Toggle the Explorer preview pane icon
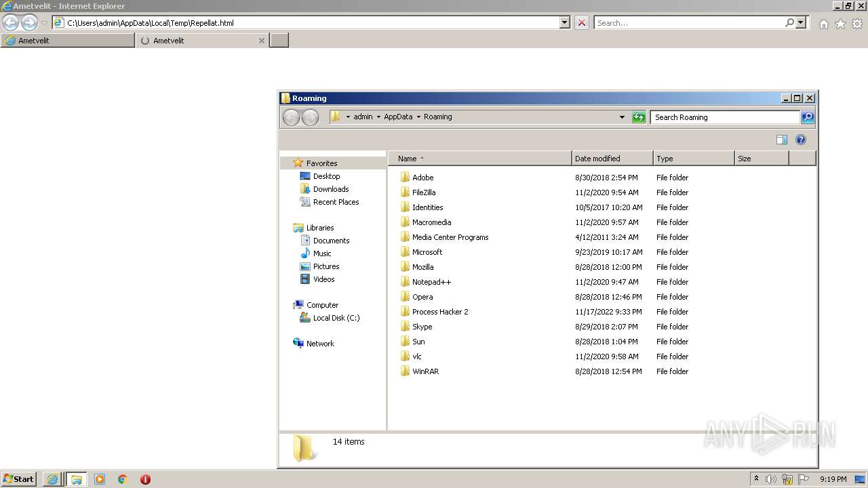The height and width of the screenshot is (488, 868). click(x=782, y=140)
